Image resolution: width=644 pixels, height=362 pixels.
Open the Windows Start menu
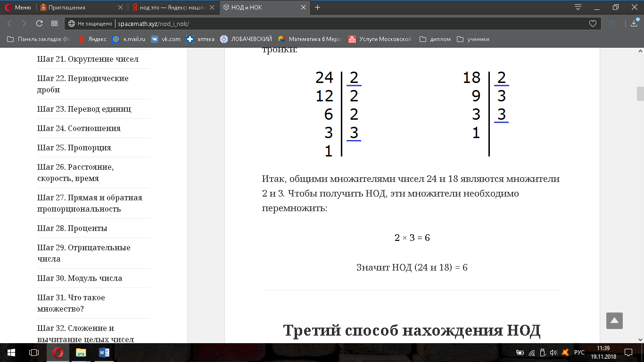click(x=11, y=352)
